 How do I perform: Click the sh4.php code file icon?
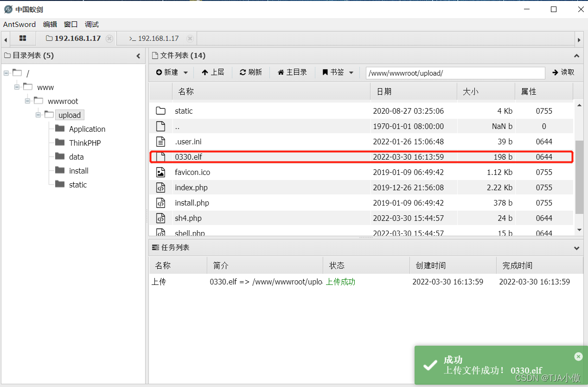click(160, 218)
